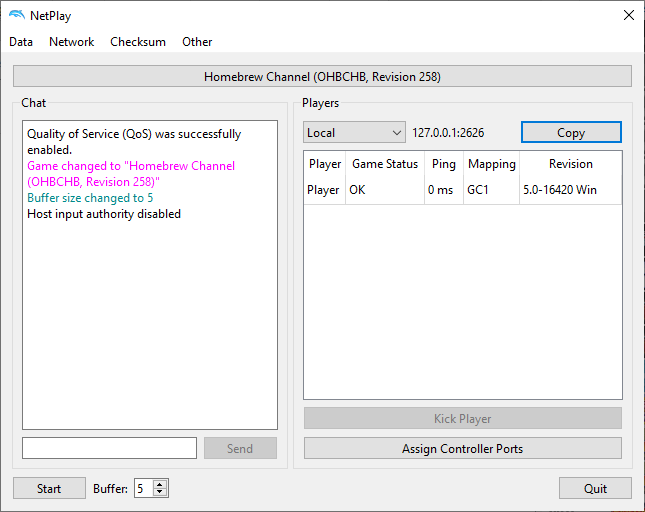645x512 pixels.
Task: Select the OK game status cell
Action: [385, 190]
